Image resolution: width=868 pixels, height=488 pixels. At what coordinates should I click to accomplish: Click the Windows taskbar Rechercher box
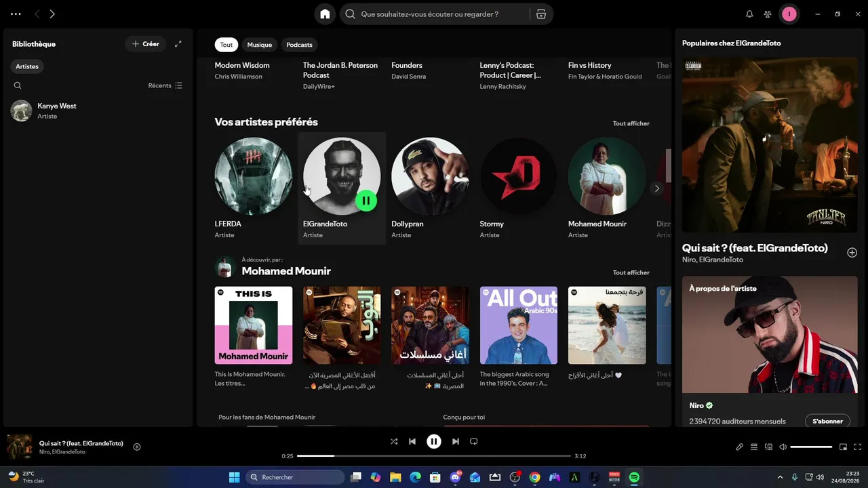(295, 477)
